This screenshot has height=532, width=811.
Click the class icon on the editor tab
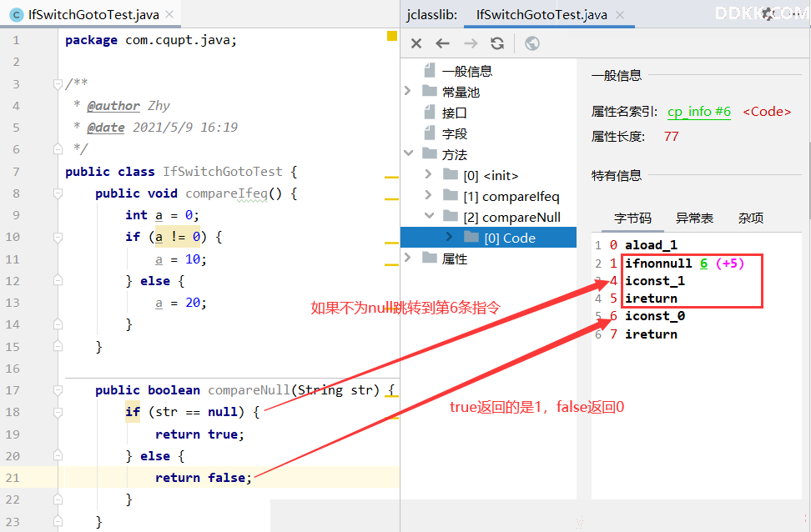click(17, 15)
